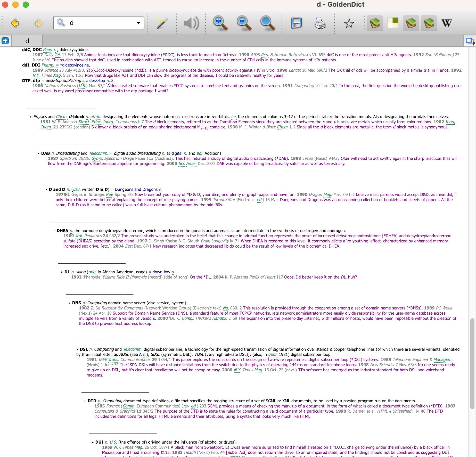Zoom in with the magnifier plus icon
Viewport: 476px width, 457px height.
[x=219, y=23]
